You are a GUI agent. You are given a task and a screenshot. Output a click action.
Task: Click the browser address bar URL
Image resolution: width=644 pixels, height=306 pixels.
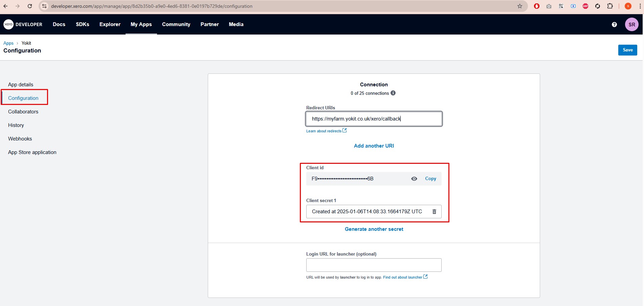point(152,6)
